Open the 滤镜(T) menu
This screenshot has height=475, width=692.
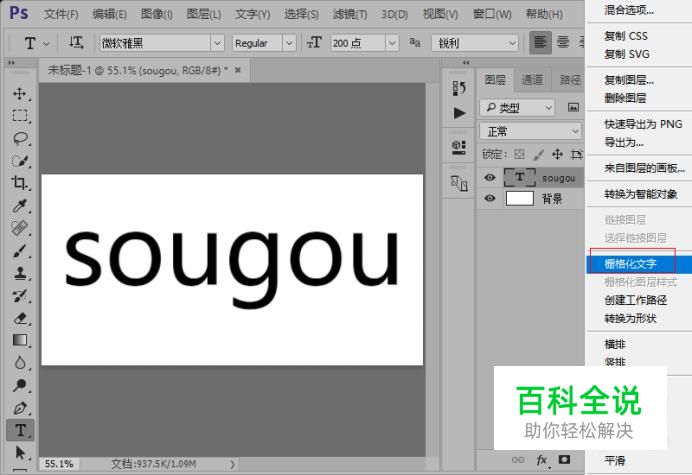(350, 15)
